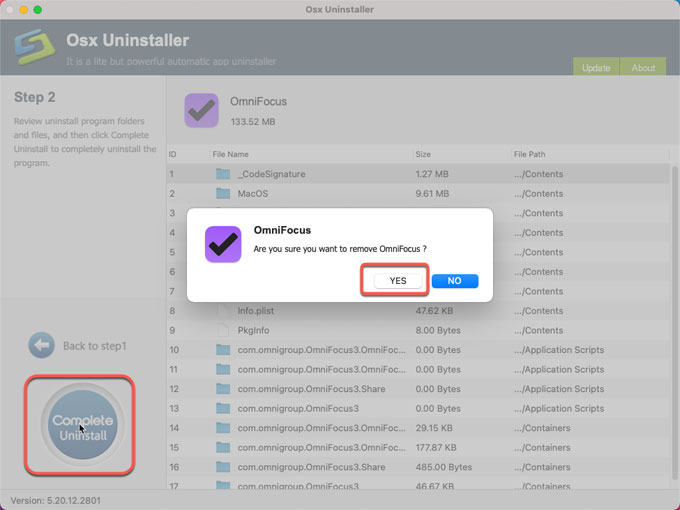Select the _CodeSignature row name
680x510 pixels.
click(271, 174)
